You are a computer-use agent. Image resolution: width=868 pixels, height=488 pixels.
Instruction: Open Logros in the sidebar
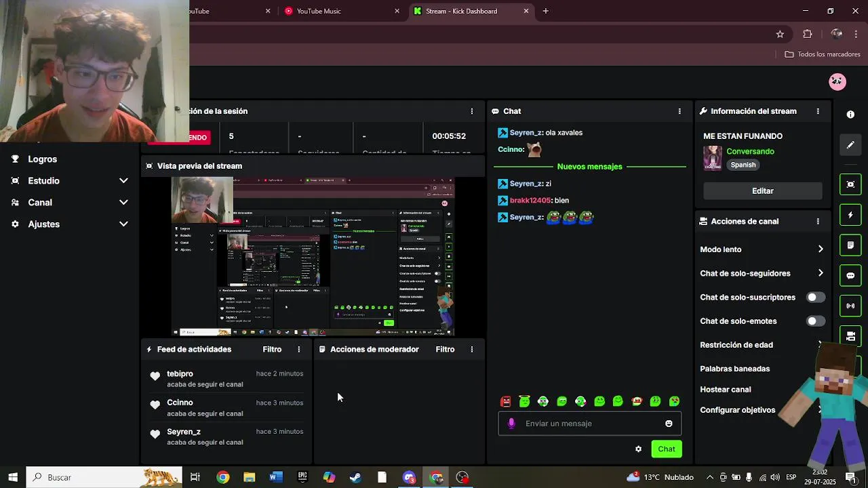coord(42,159)
